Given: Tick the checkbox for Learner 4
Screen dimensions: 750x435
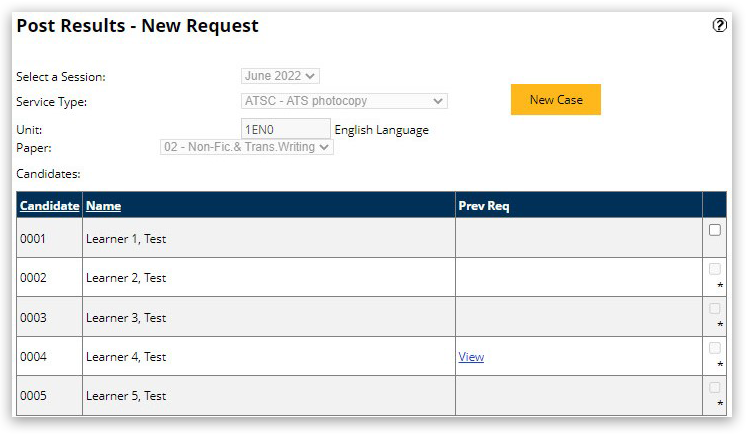Looking at the screenshot, I should (x=715, y=348).
